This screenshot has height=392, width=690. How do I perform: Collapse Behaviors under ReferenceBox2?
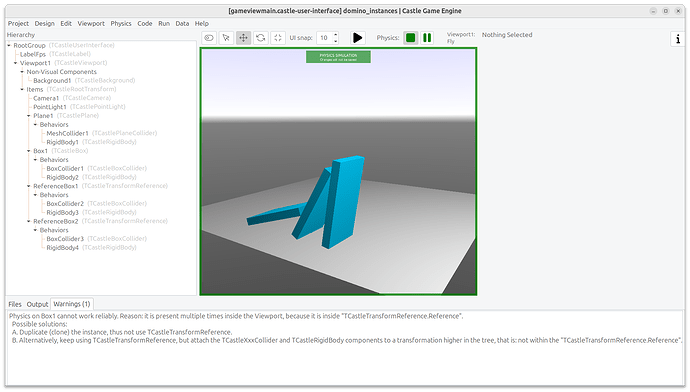(x=35, y=230)
